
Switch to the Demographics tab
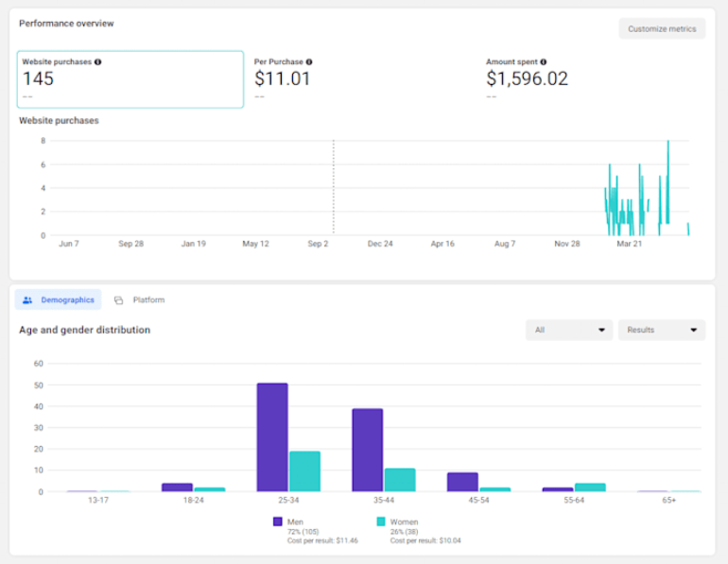[x=59, y=300]
